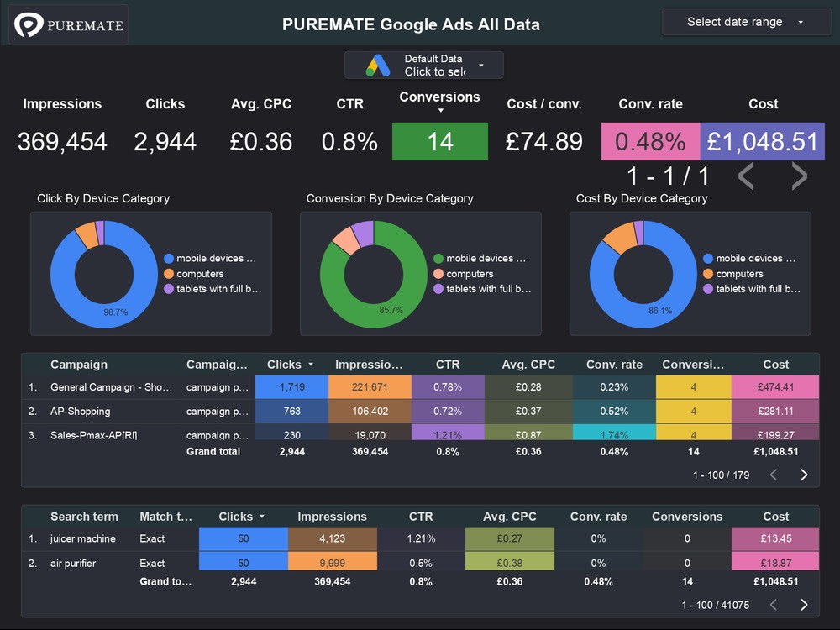Select the juicer machine search term
The image size is (840, 630).
pos(83,538)
